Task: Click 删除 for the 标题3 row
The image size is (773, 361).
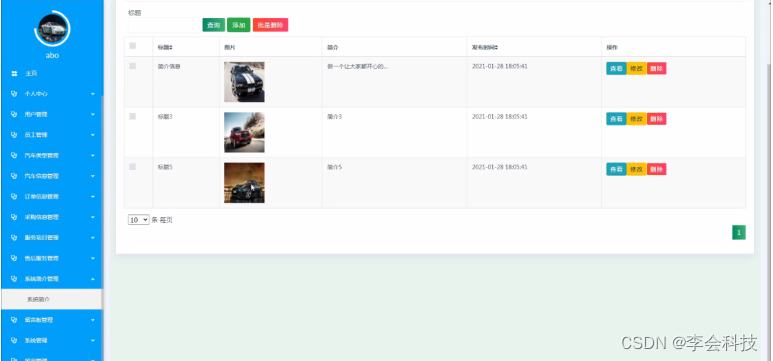Action: [x=656, y=119]
